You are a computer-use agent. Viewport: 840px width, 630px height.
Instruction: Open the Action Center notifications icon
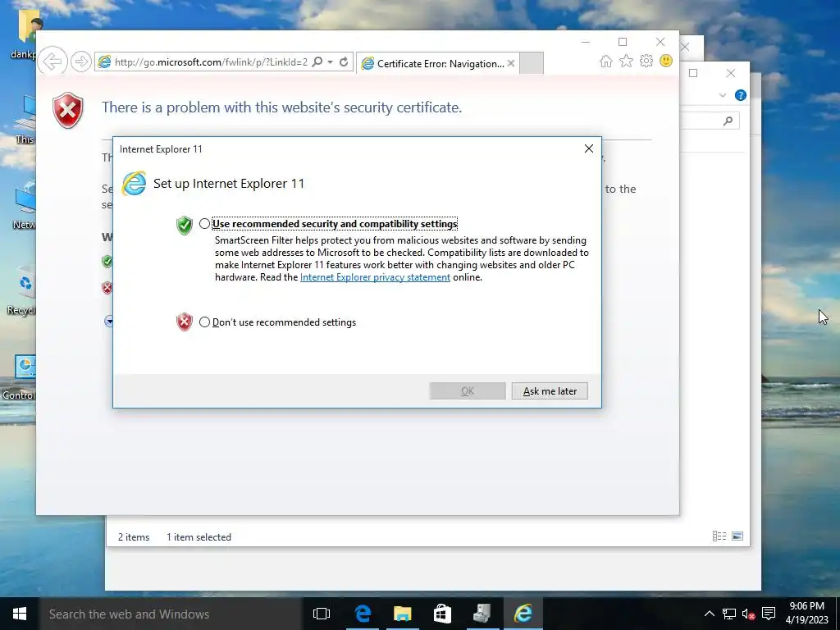[x=769, y=614]
